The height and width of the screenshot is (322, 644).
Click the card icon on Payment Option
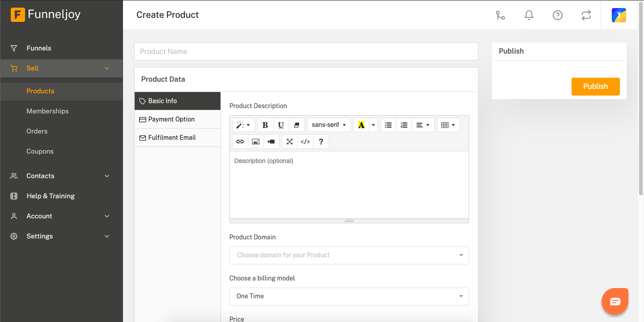[x=143, y=120]
